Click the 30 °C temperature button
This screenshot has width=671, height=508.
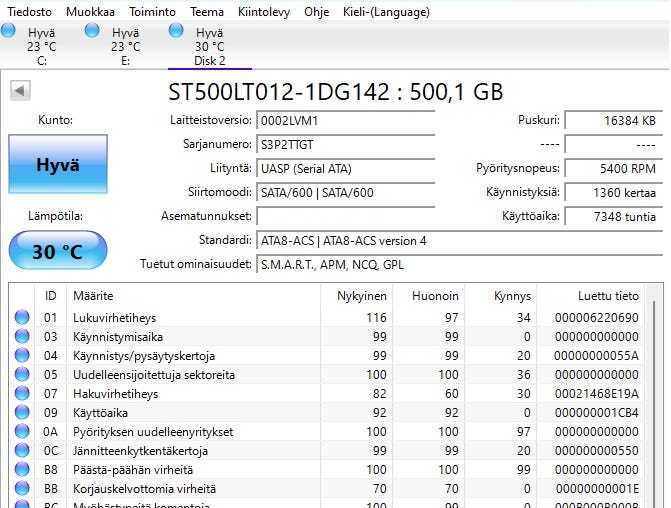coord(58,251)
